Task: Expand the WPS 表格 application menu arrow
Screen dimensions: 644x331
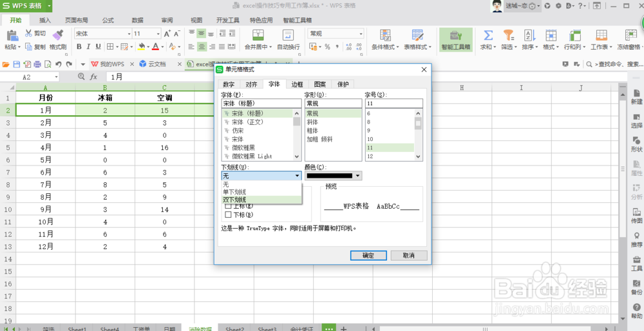Action: 50,6
